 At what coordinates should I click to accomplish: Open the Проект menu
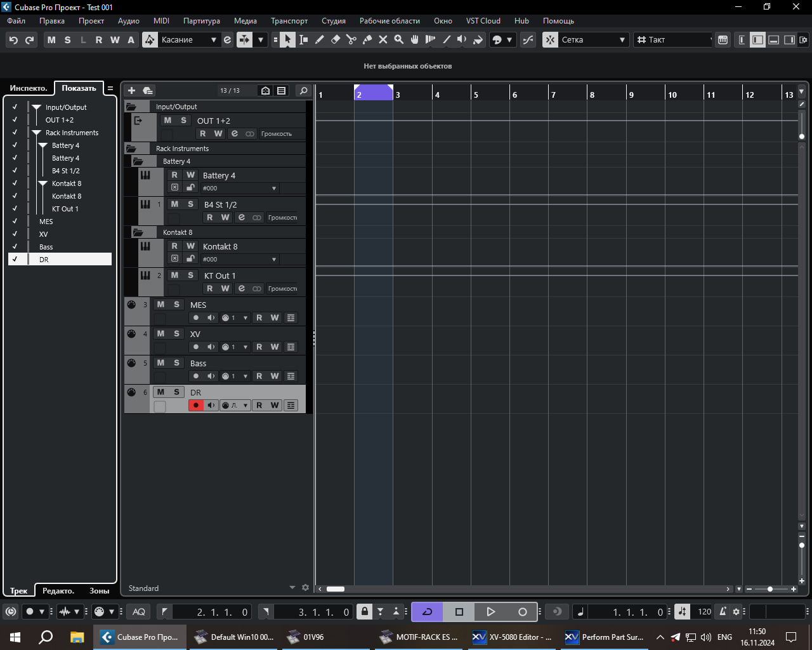pos(91,21)
